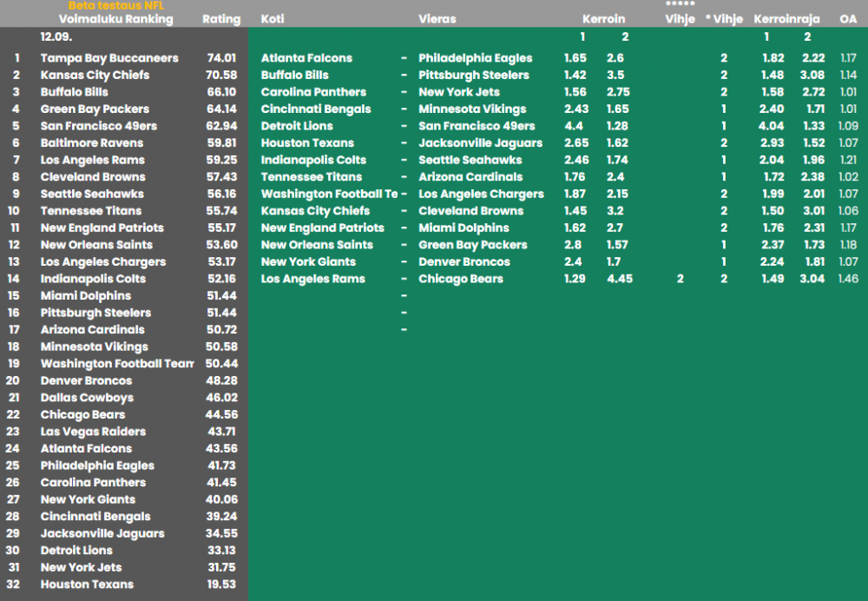868x601 pixels.
Task: Click odds value 4.45 for Chicago Bears
Action: coord(620,279)
